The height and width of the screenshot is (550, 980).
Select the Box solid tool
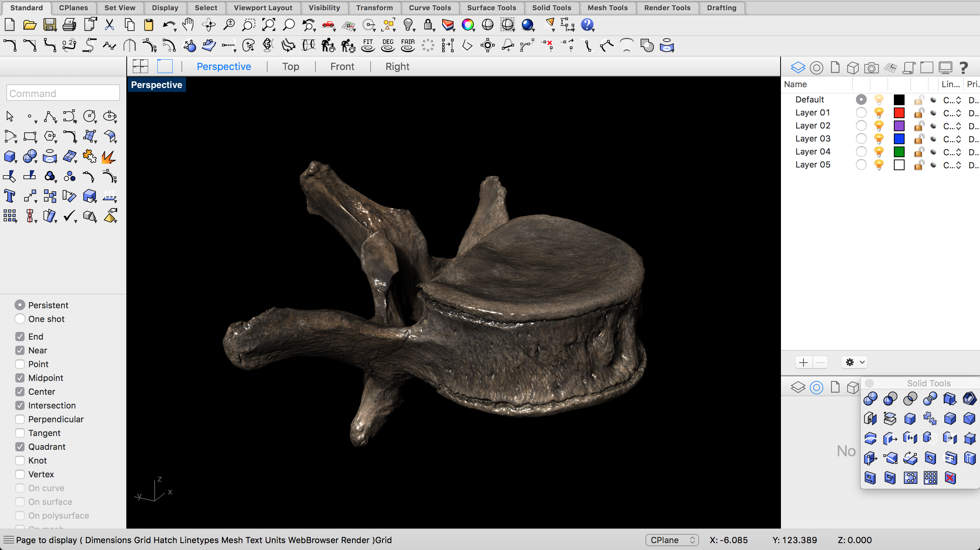coord(10,156)
